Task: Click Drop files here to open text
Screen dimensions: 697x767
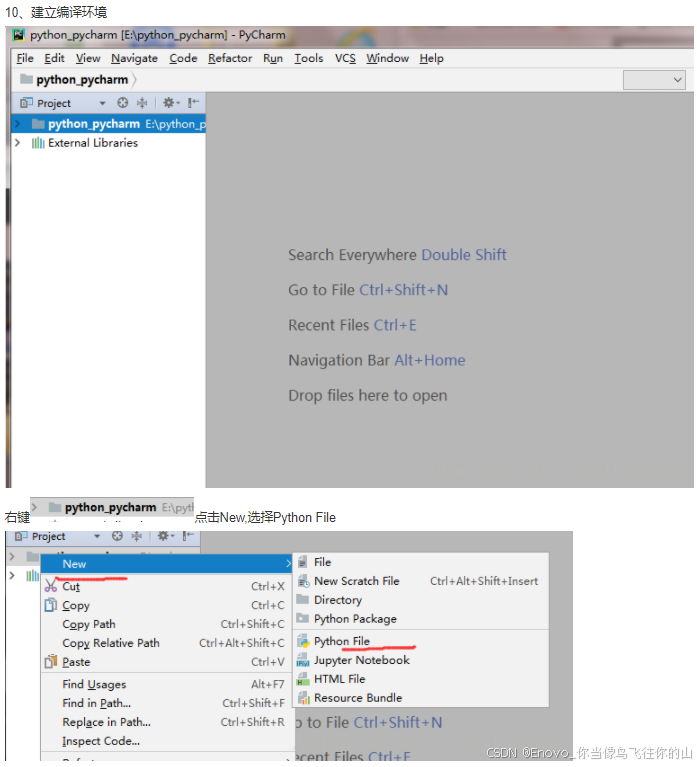Action: [368, 395]
